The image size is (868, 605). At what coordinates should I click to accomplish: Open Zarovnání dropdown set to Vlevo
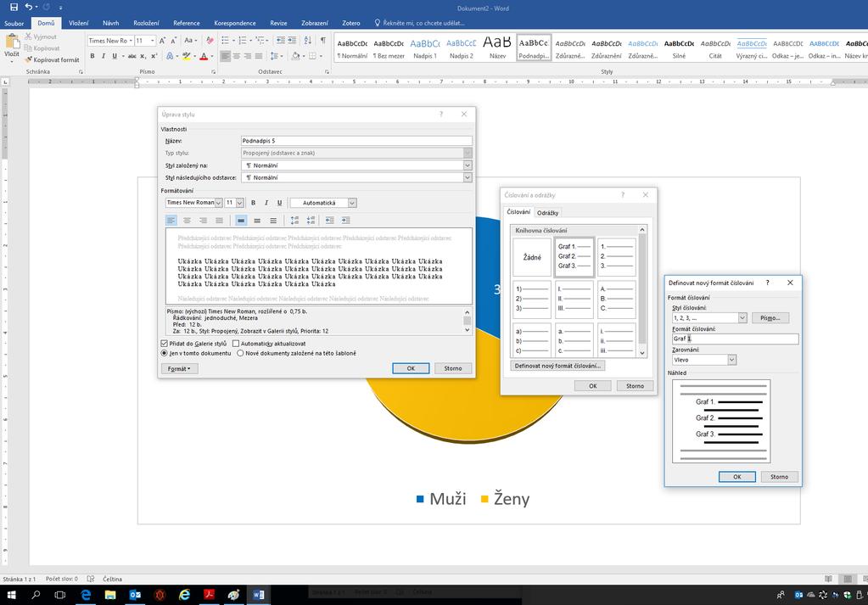point(732,360)
